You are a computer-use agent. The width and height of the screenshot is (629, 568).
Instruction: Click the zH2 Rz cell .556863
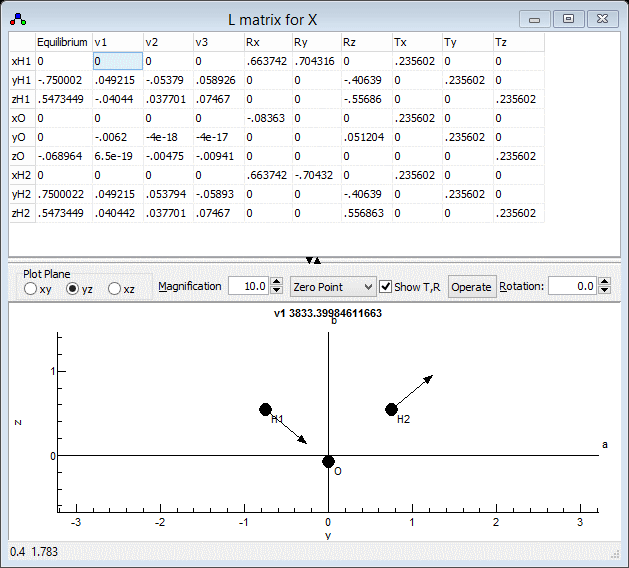pos(367,213)
